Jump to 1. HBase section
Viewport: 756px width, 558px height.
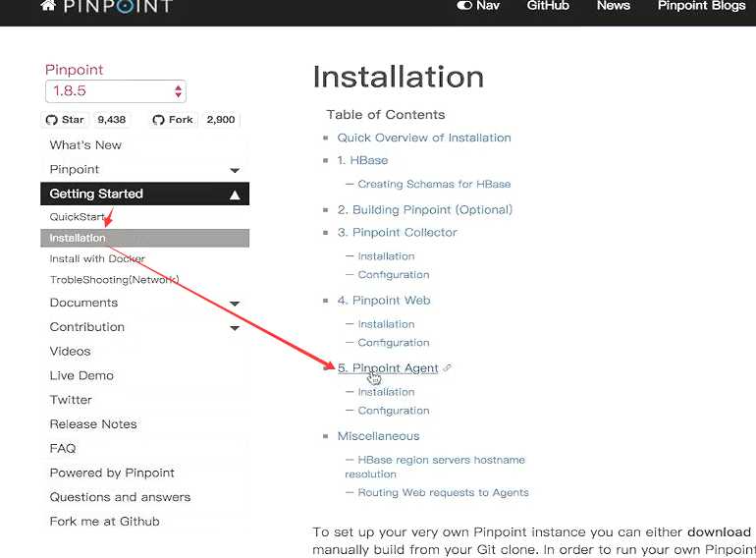362,160
